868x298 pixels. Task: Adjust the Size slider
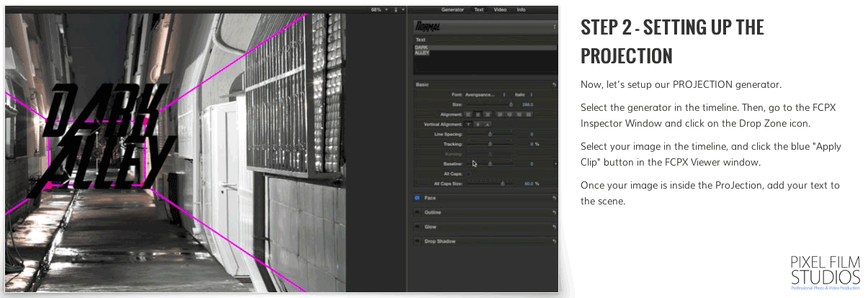pyautogui.click(x=488, y=104)
